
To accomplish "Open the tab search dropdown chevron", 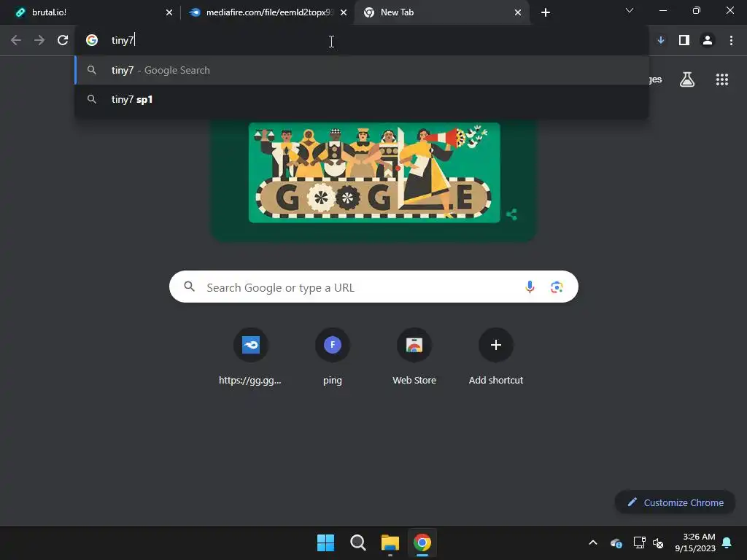I will point(630,10).
